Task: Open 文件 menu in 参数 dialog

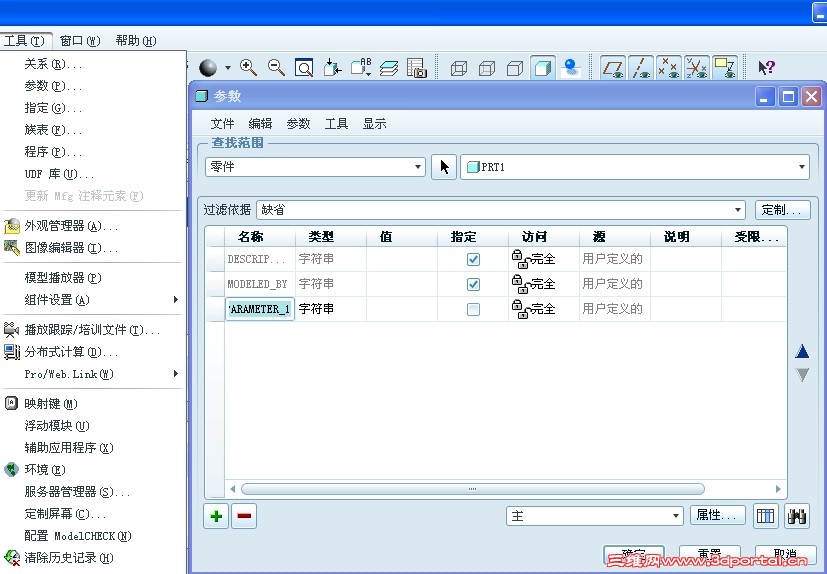Action: pyautogui.click(x=222, y=123)
